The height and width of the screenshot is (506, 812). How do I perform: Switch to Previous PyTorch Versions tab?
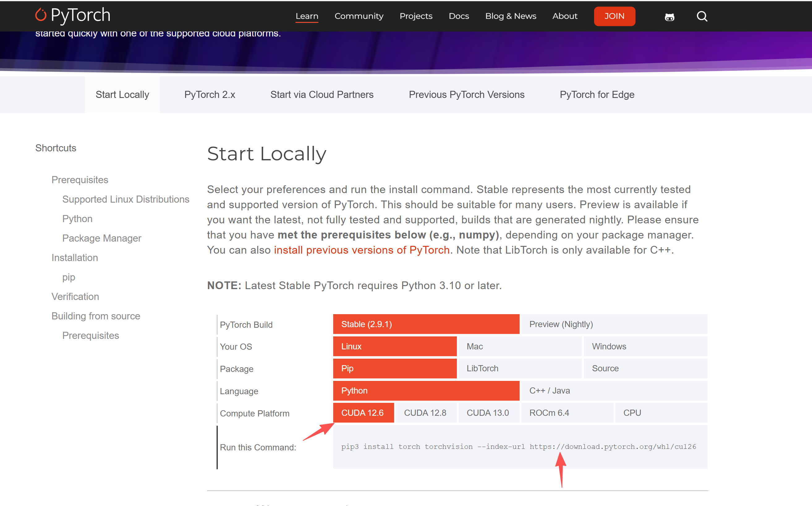click(x=466, y=95)
